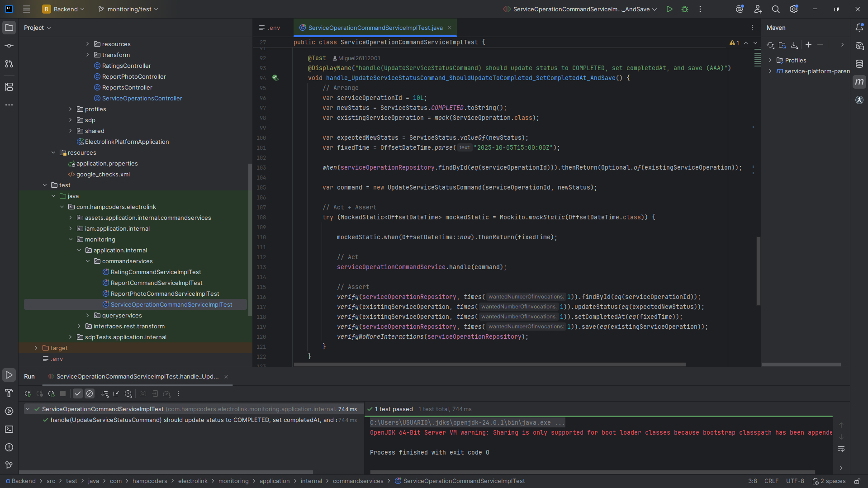Click the UTF-8 encoding in status bar

[795, 481]
